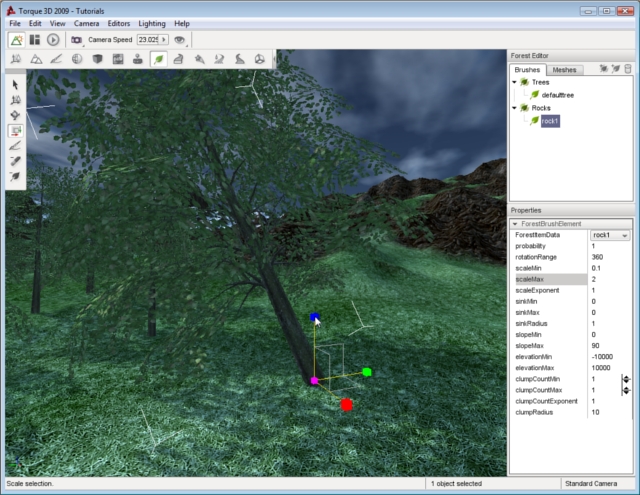Click the delete trash icon in Forest Editor
The height and width of the screenshot is (495, 640).
pyautogui.click(x=627, y=70)
